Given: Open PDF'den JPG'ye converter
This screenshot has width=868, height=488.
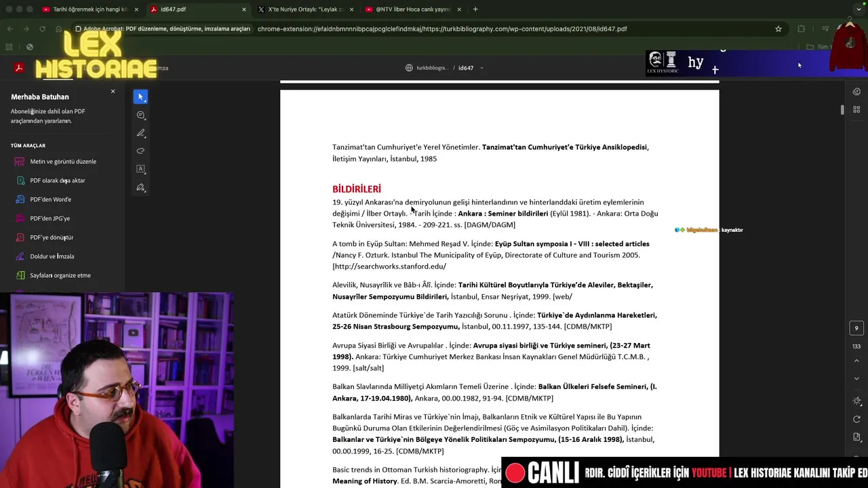Looking at the screenshot, I should pos(50,218).
